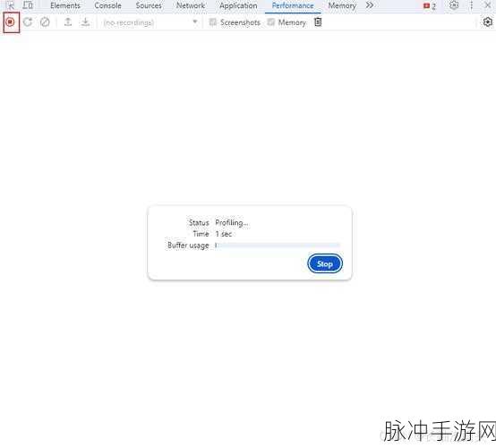Open capture settings gear icon

pyautogui.click(x=487, y=22)
